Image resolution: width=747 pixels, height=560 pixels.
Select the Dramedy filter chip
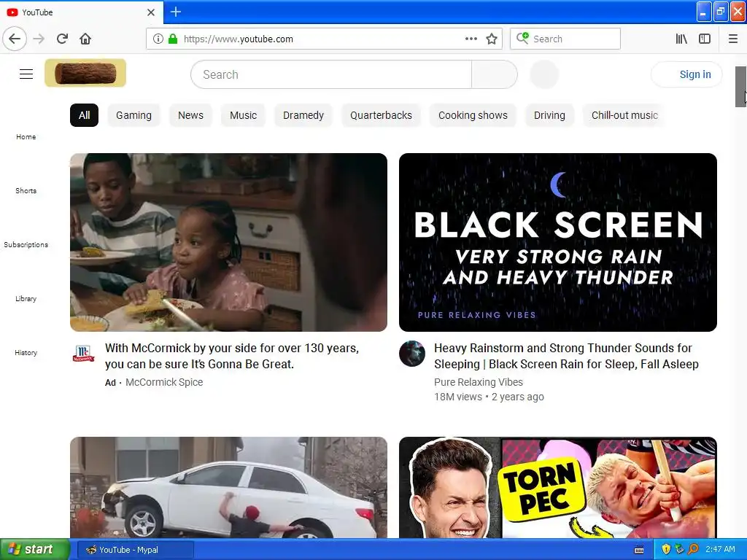pyautogui.click(x=303, y=115)
